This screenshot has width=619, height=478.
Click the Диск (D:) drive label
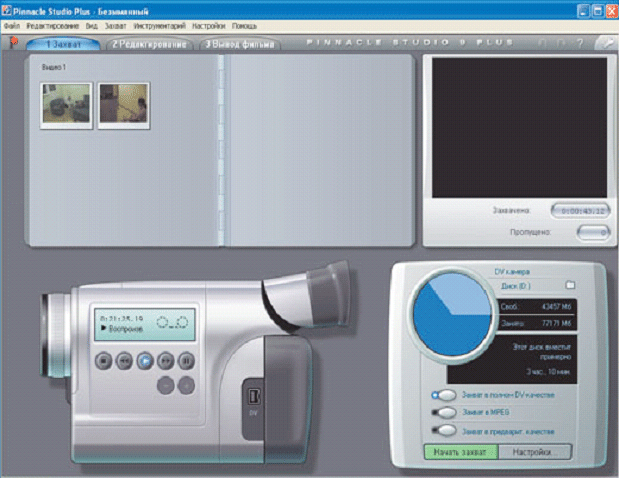[516, 285]
